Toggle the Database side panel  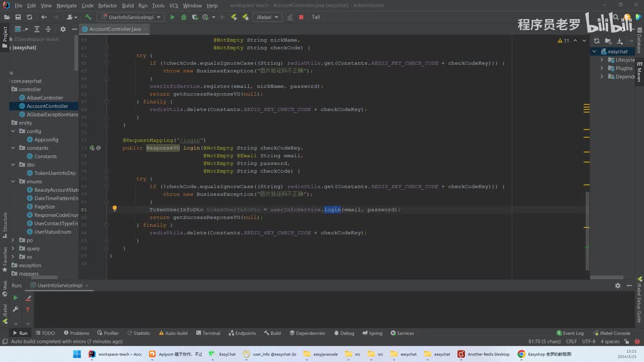click(x=639, y=43)
